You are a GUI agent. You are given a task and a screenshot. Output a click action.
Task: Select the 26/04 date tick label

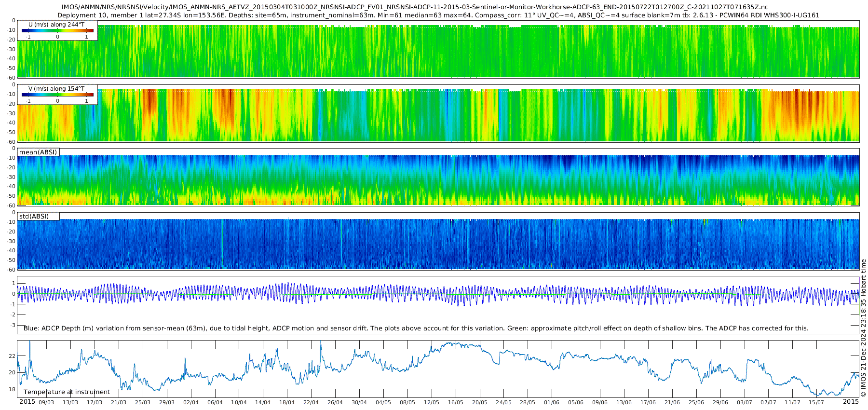tap(335, 403)
